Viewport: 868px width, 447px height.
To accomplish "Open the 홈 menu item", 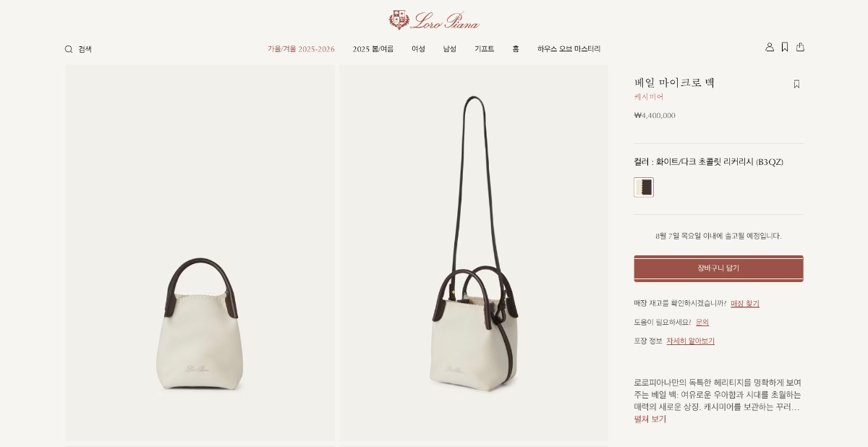I will [x=516, y=49].
